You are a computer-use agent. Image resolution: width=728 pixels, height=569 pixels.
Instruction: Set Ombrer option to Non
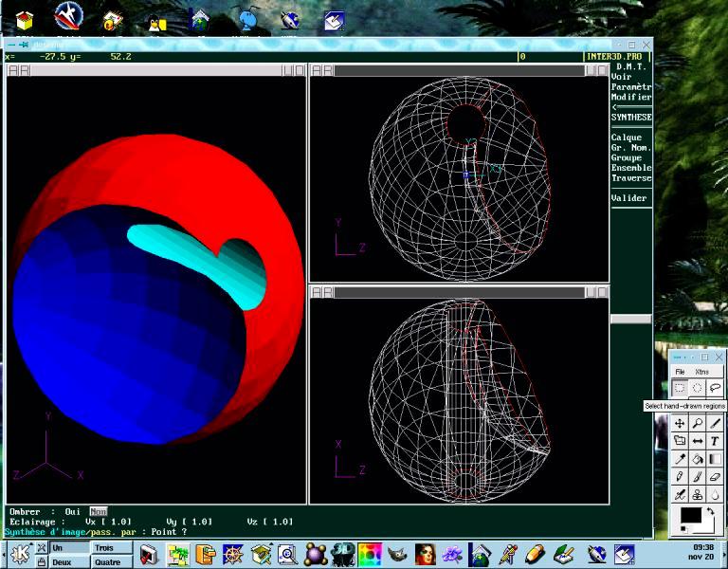click(98, 511)
